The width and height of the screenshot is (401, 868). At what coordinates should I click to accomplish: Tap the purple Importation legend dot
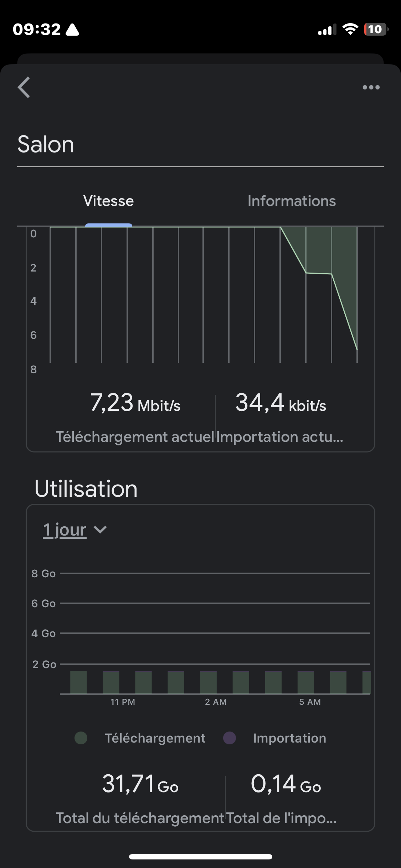[x=230, y=738]
